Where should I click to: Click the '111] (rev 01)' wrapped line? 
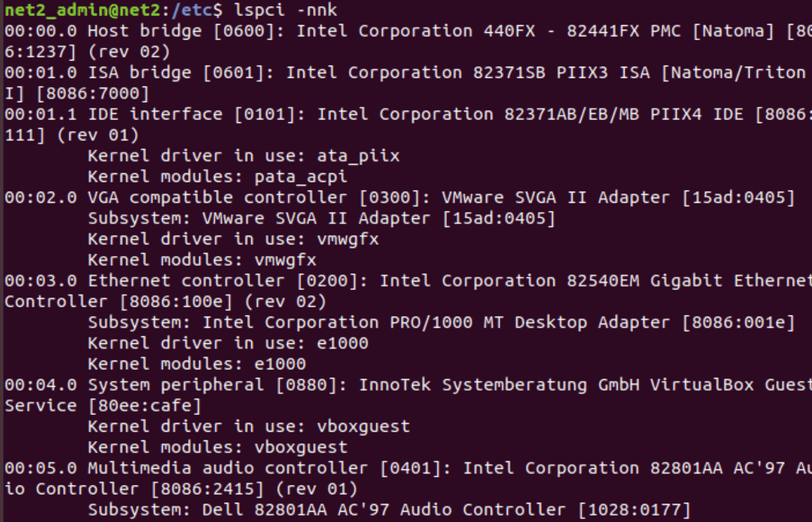tap(72, 135)
